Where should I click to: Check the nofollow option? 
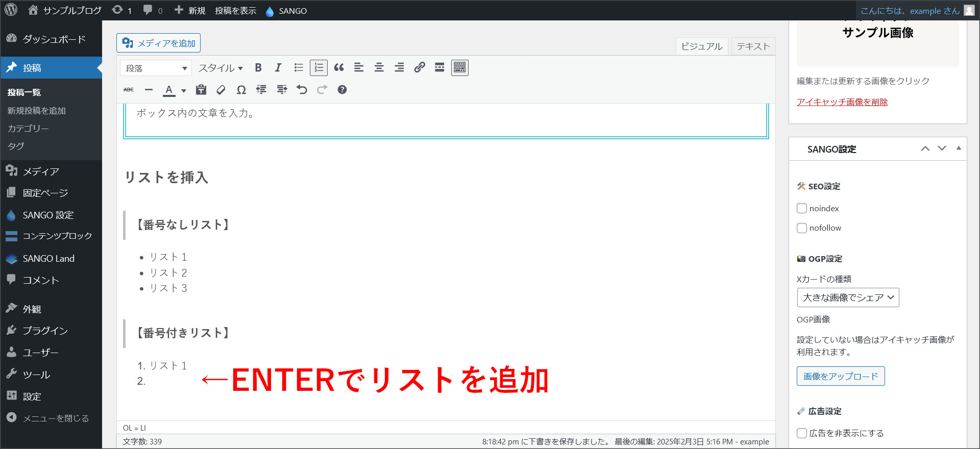tap(802, 228)
